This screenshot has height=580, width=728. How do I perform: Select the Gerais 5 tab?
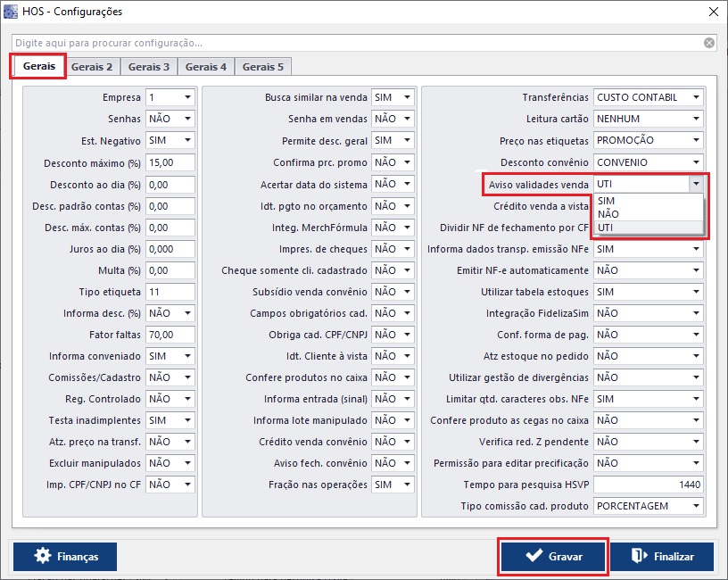click(262, 67)
